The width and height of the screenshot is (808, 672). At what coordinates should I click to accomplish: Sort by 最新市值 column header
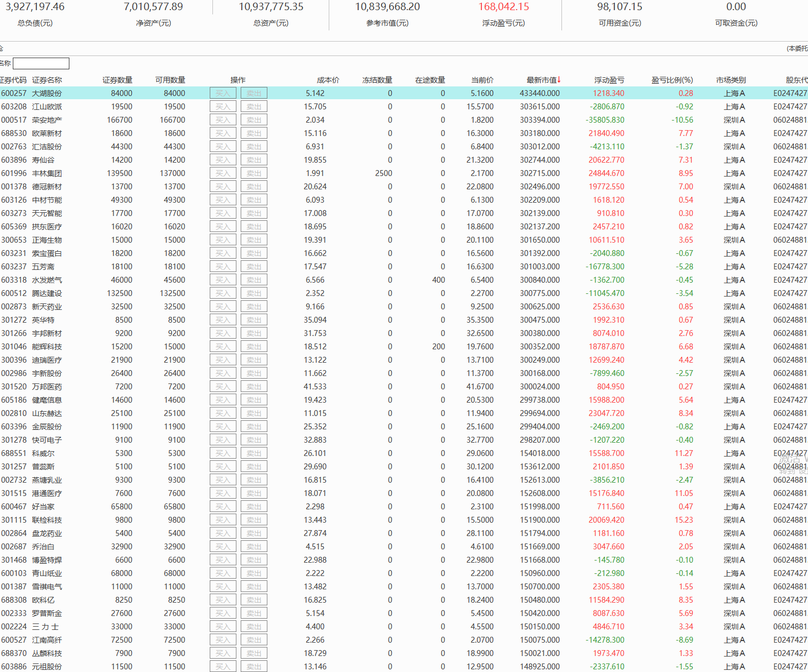point(543,80)
